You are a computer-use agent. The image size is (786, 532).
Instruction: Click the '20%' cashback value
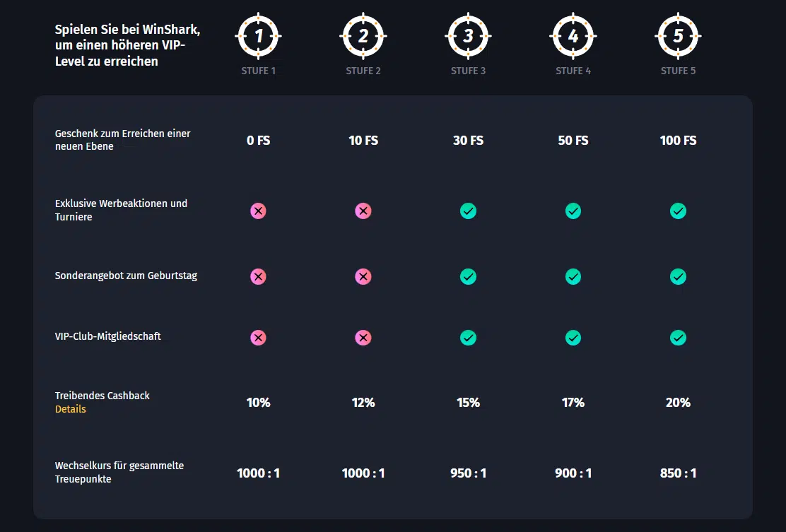[679, 402]
